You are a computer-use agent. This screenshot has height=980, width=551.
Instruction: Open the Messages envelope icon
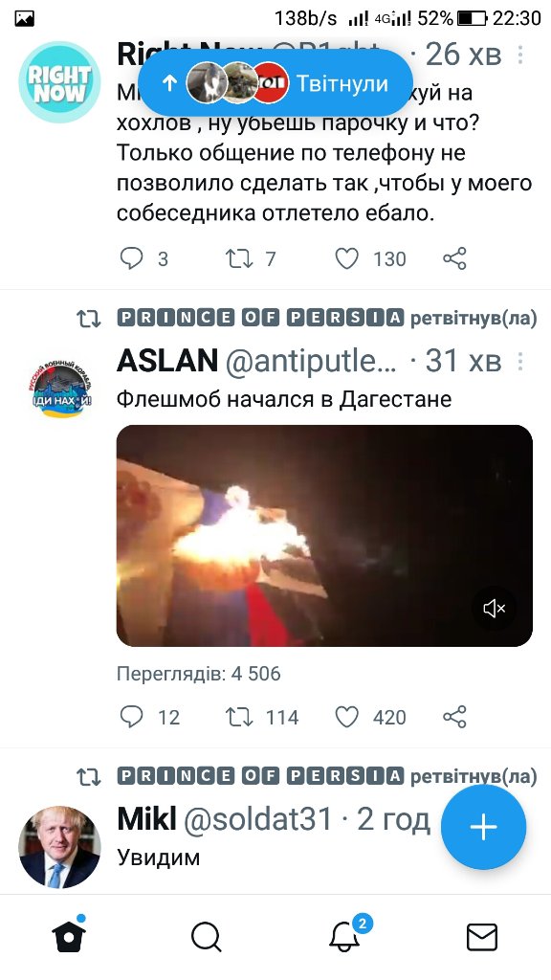[x=482, y=938]
